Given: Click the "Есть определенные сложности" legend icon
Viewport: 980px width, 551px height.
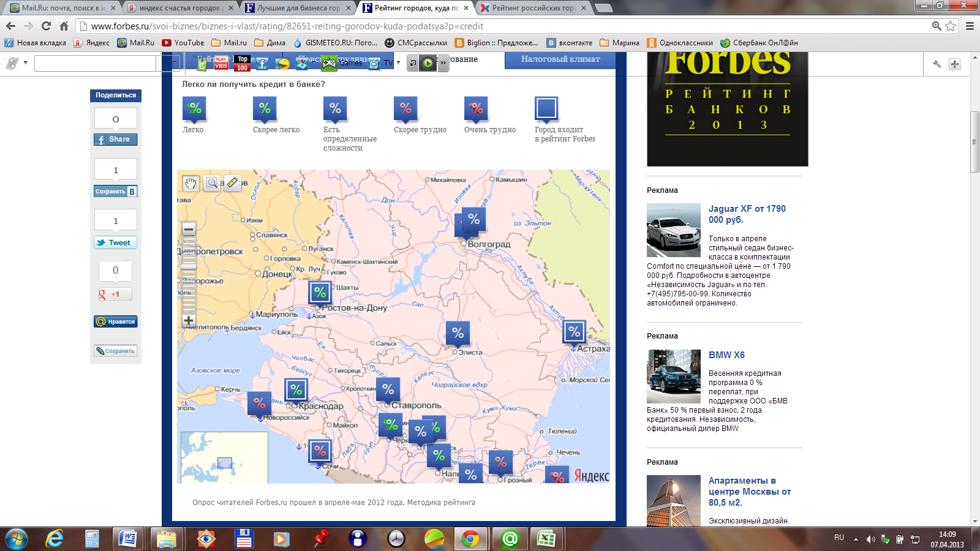Looking at the screenshot, I should tap(335, 108).
